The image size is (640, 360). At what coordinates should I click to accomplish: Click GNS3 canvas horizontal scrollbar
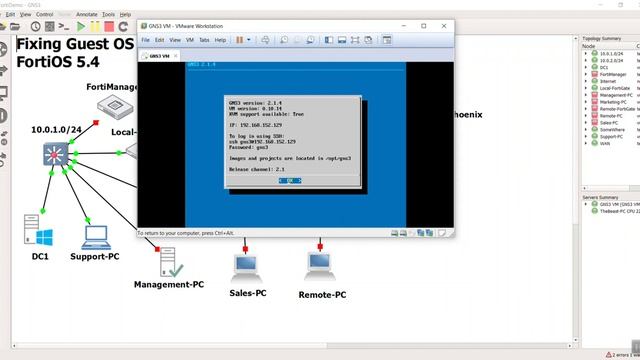tap(292, 346)
